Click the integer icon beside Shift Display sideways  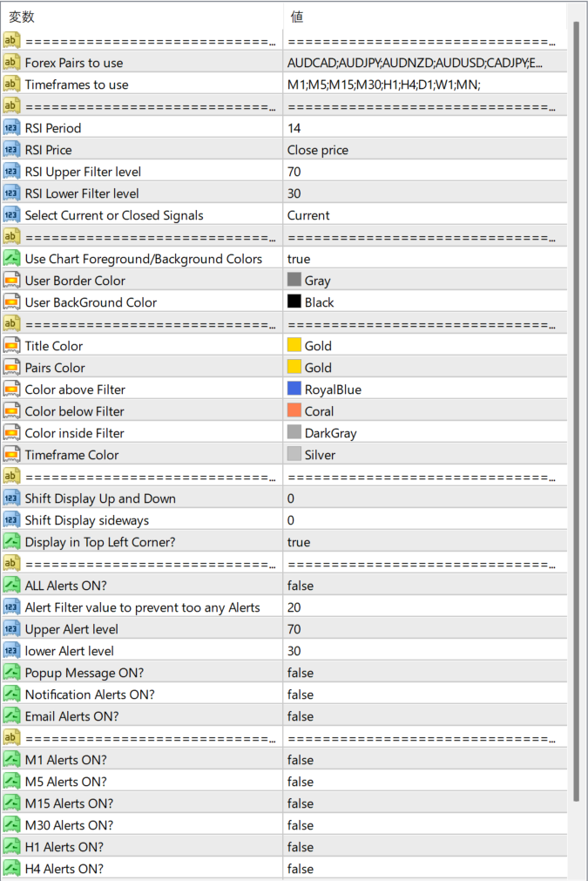click(11, 520)
